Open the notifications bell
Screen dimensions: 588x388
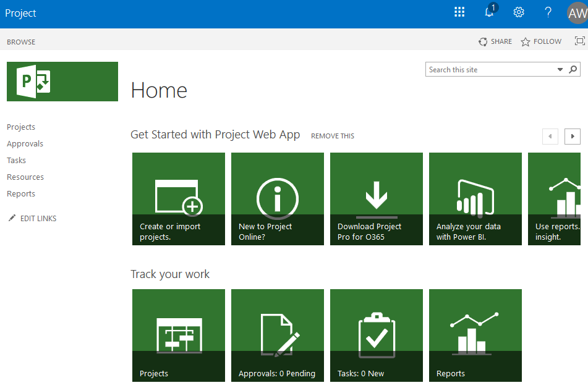click(x=490, y=11)
